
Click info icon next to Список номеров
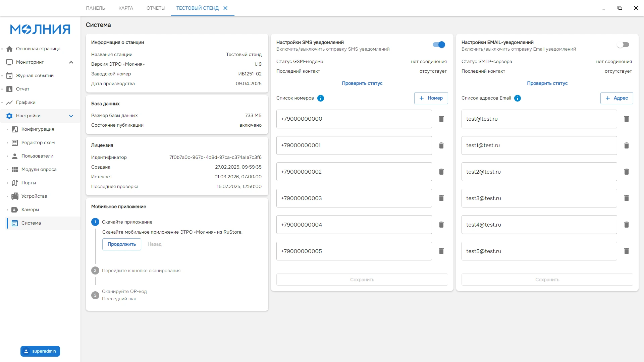[x=321, y=98]
